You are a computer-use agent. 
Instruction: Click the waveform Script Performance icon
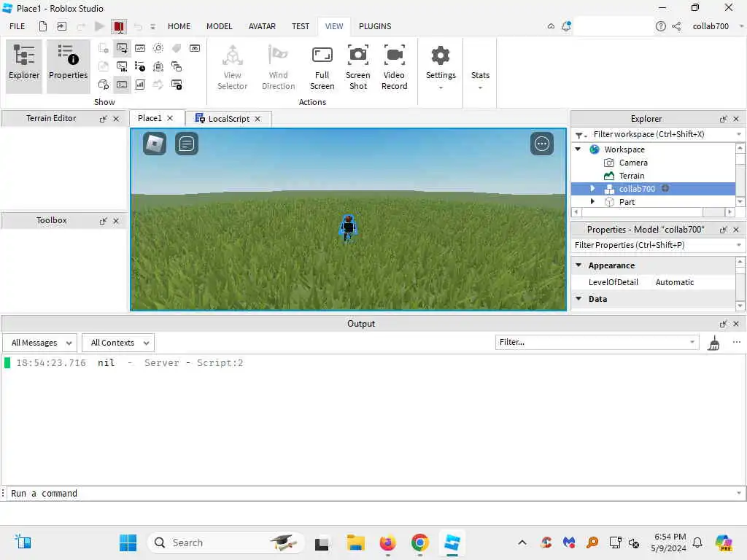click(x=140, y=48)
